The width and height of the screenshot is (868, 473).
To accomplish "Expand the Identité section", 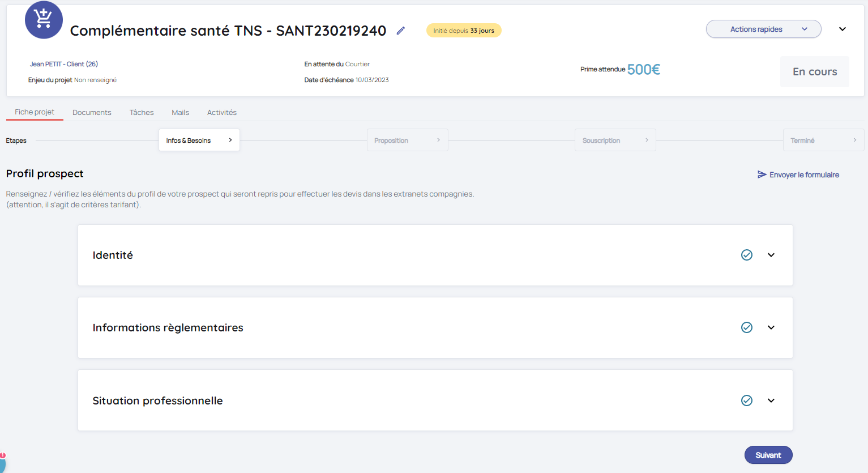I will pyautogui.click(x=771, y=255).
